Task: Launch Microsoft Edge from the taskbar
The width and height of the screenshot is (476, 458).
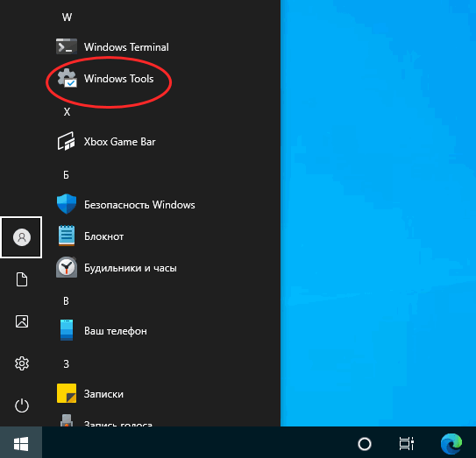Action: point(451,444)
